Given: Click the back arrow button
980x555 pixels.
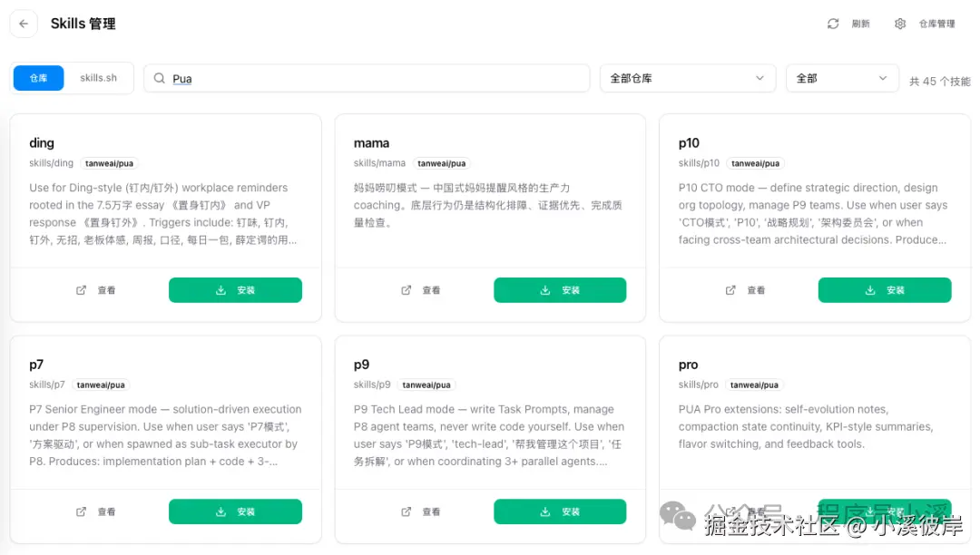Looking at the screenshot, I should coord(24,24).
